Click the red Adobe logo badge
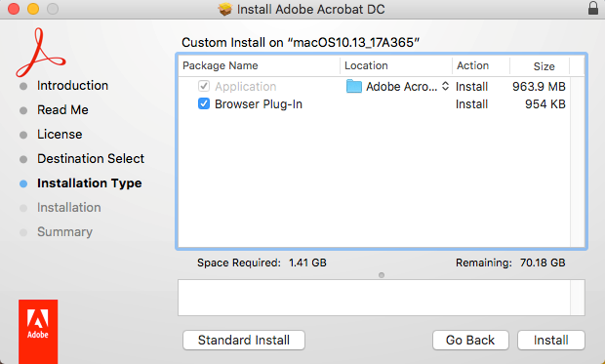This screenshot has width=605, height=364. tap(38, 331)
